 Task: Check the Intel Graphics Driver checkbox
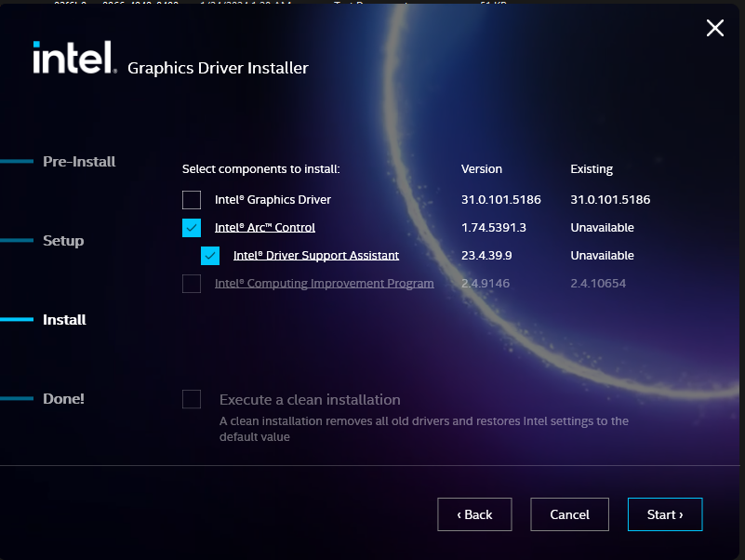tap(192, 200)
